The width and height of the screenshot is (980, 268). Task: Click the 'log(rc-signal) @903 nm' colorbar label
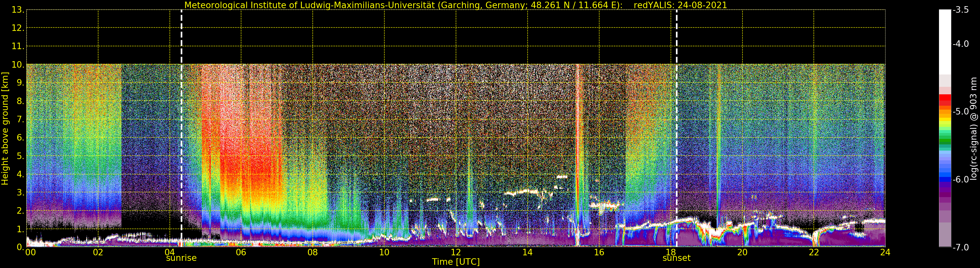coord(974,128)
